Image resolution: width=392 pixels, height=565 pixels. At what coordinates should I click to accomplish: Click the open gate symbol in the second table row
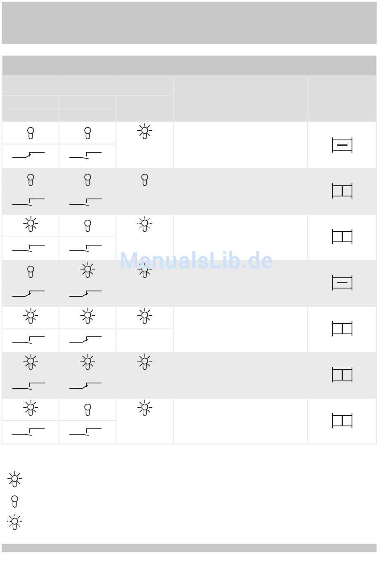tap(342, 191)
